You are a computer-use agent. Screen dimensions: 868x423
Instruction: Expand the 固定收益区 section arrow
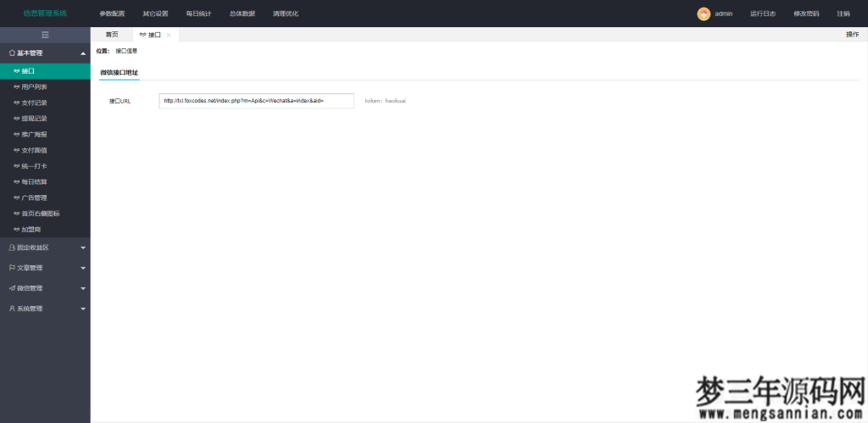pos(82,248)
